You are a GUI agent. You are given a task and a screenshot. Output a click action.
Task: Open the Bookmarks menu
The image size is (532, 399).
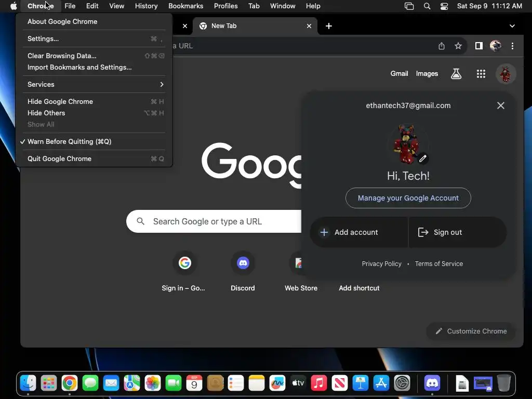coord(185,6)
